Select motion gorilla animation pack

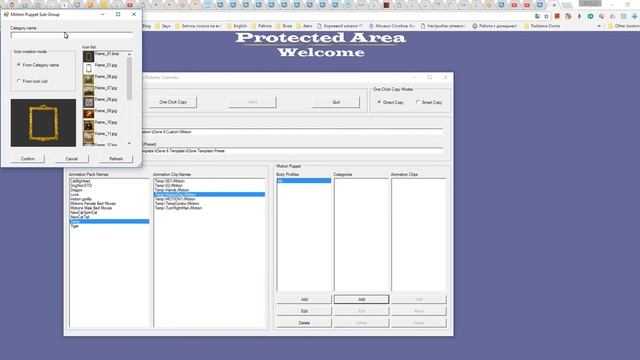point(81,199)
